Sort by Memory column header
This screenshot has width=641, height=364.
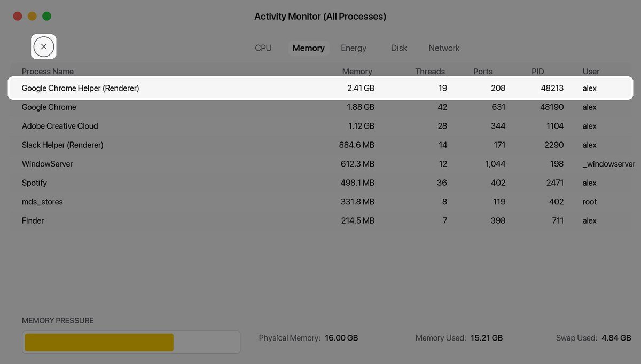click(x=357, y=72)
